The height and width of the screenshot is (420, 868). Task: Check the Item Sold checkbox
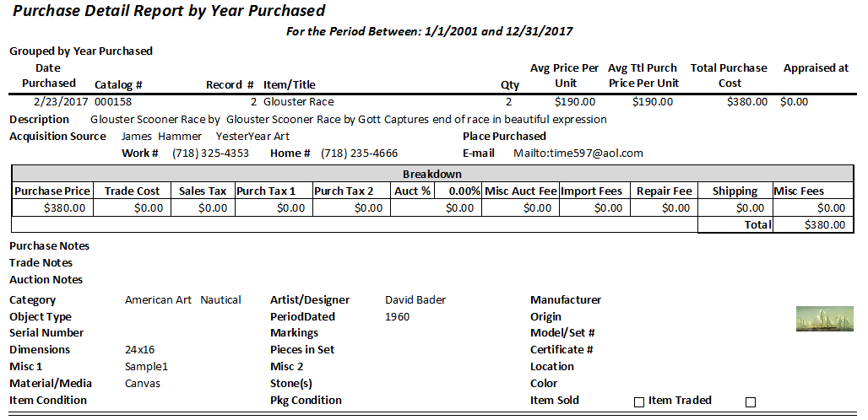(x=639, y=402)
